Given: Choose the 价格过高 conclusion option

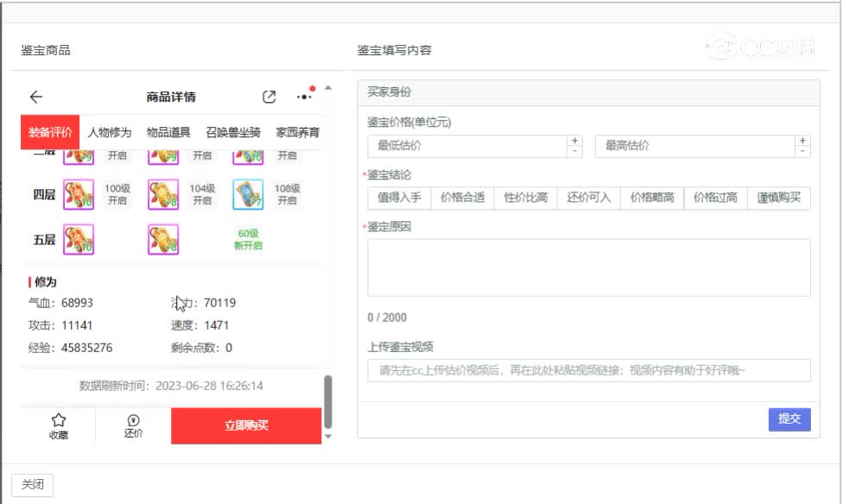Looking at the screenshot, I should [715, 198].
